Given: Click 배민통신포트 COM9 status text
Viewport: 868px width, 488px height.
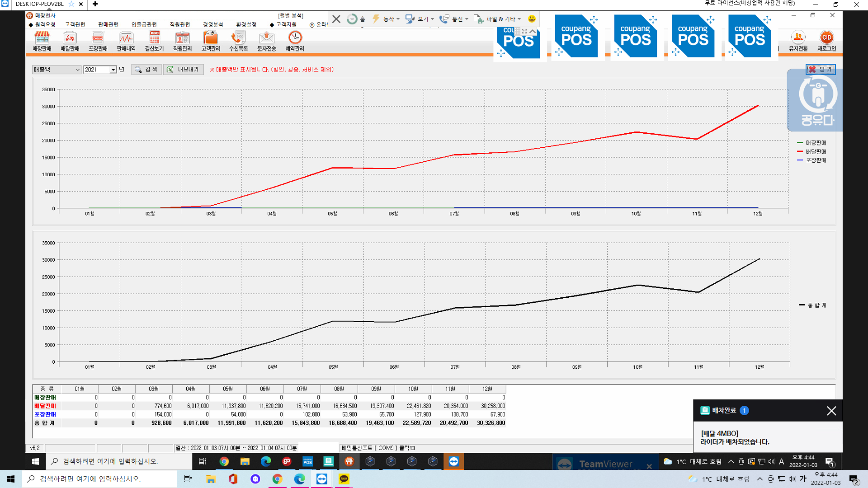Looking at the screenshot, I should [x=378, y=448].
